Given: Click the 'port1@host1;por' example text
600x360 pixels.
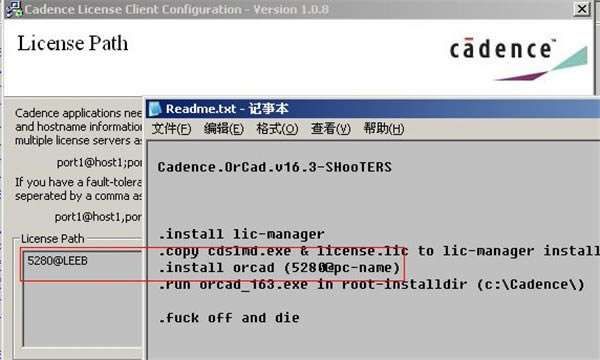Looking at the screenshot, I should [x=99, y=163].
